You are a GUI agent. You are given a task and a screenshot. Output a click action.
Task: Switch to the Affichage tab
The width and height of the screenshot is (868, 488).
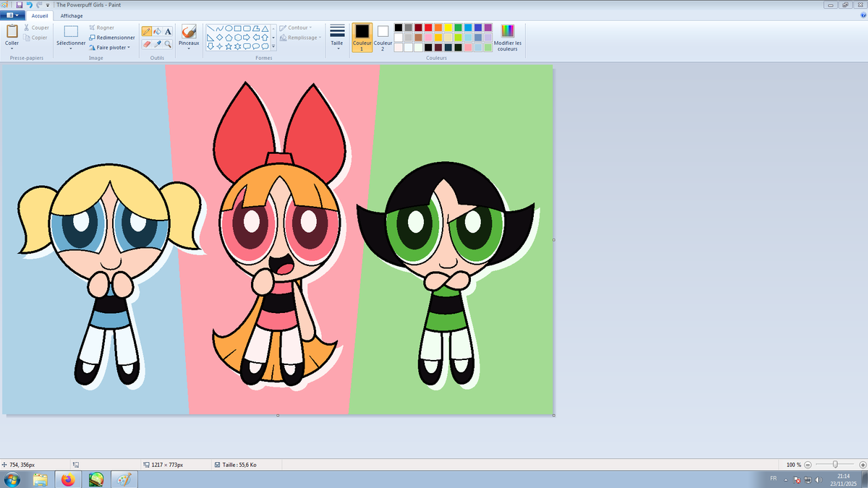[x=70, y=15]
